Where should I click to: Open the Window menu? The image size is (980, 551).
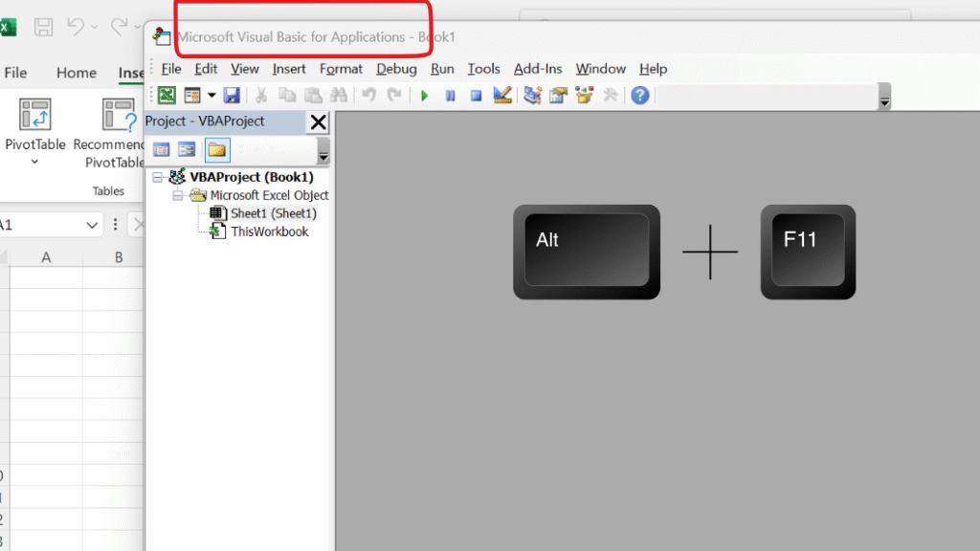(x=601, y=69)
